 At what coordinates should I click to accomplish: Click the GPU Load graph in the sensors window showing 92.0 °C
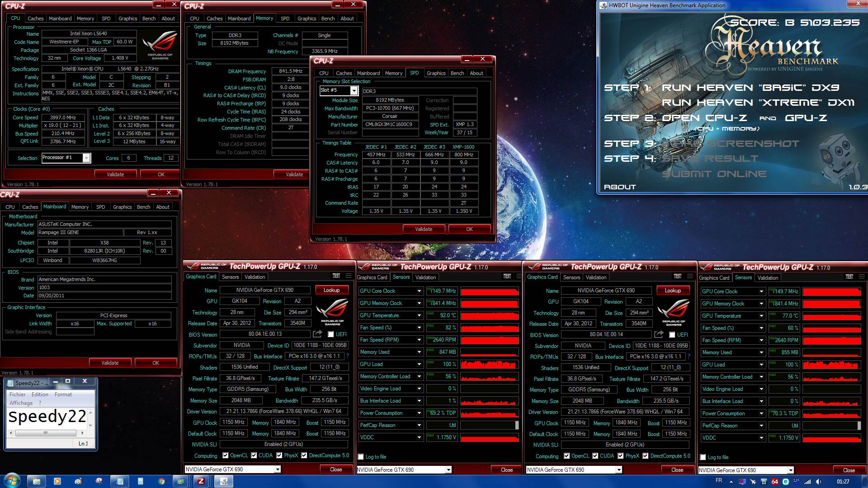(x=489, y=364)
